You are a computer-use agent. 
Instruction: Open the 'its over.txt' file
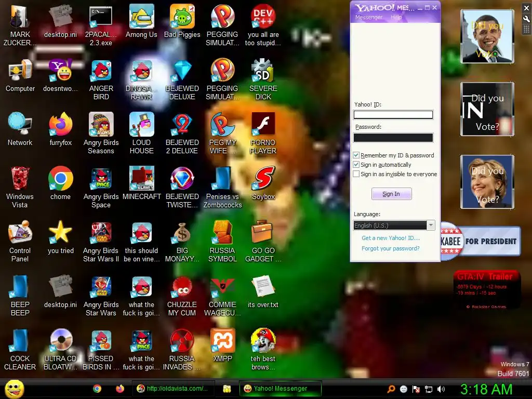pos(263,291)
